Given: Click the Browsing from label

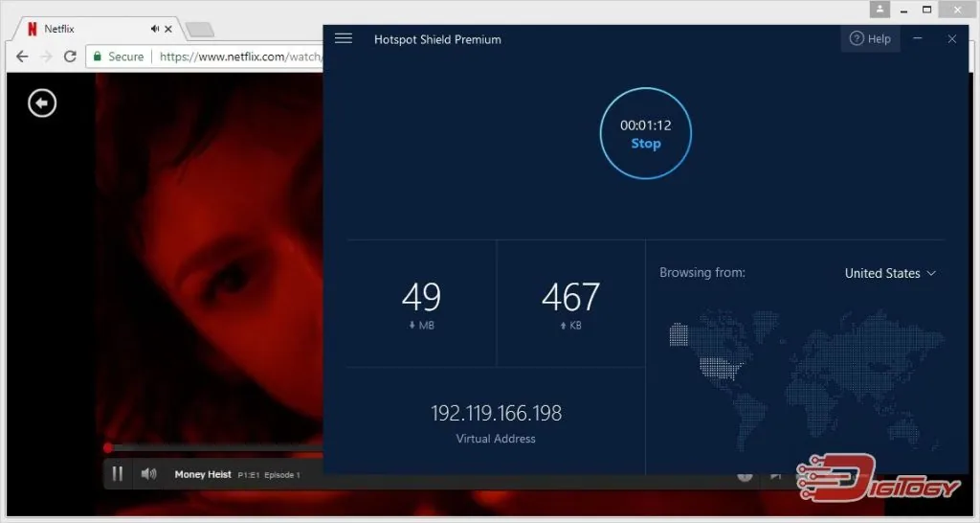Looking at the screenshot, I should 702,273.
